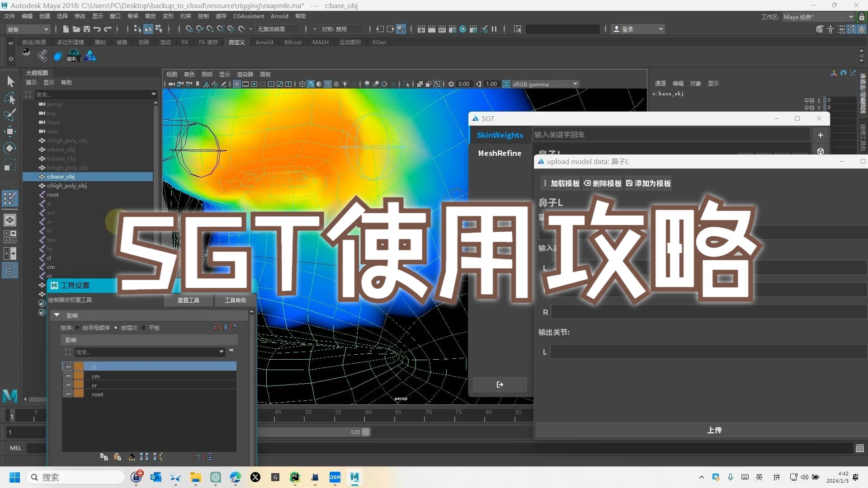Open influence search dropdown in tool settings
Image resolution: width=868 pixels, height=488 pixels.
click(x=221, y=352)
